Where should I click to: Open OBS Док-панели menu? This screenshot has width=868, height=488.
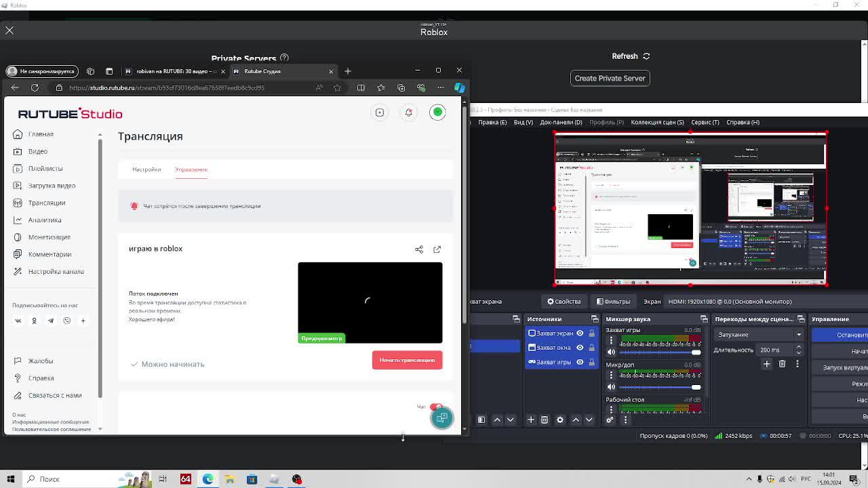click(x=561, y=122)
